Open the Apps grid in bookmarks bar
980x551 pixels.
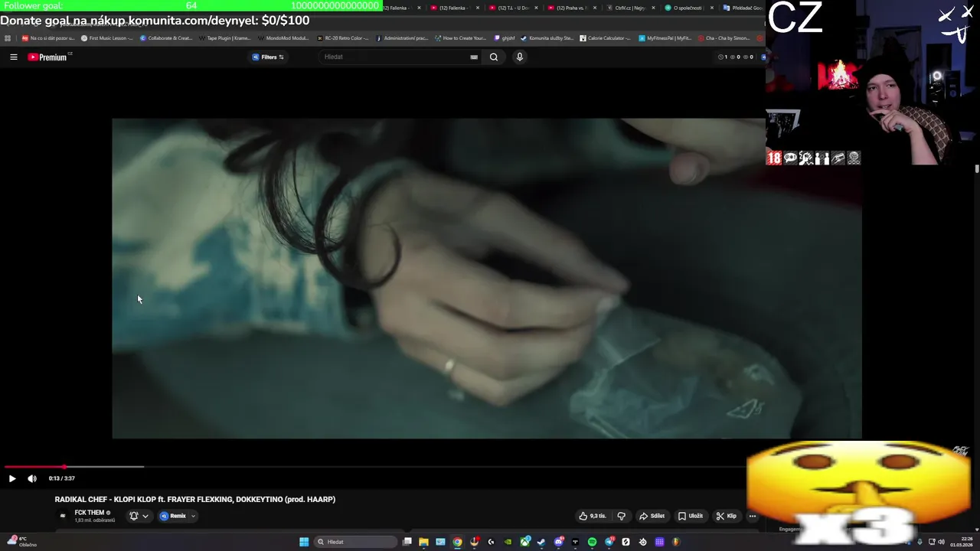(8, 37)
